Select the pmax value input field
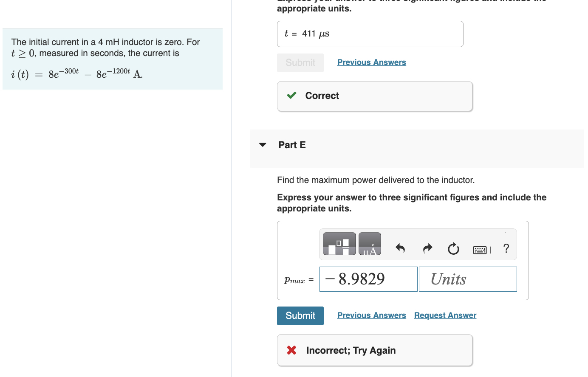 [x=368, y=279]
